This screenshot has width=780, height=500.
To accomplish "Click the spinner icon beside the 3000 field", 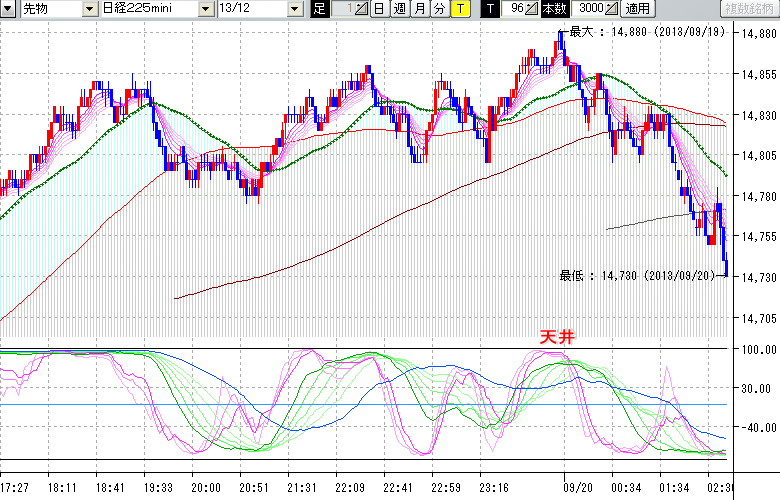I will (x=611, y=9).
